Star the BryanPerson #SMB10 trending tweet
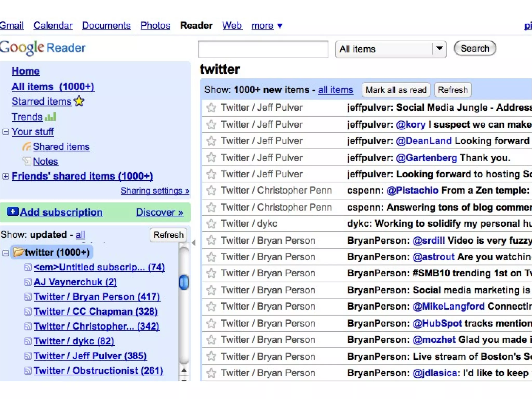 (x=211, y=273)
